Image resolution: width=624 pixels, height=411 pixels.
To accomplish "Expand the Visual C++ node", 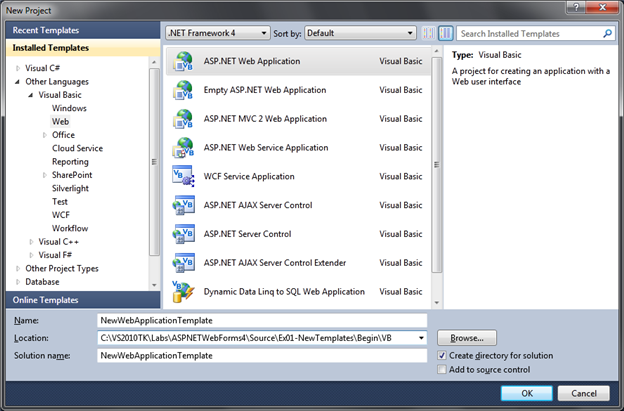I will pos(31,242).
